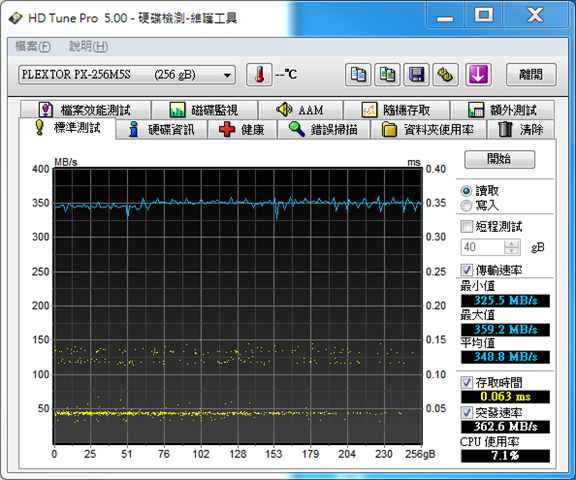576x480 pixels.
Task: Click the 開始 start button
Action: click(499, 159)
